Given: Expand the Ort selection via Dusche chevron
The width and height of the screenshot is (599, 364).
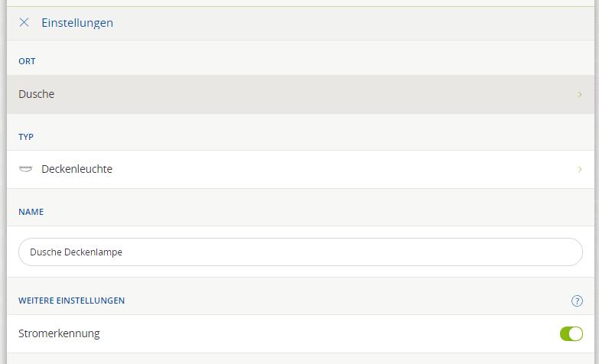Looking at the screenshot, I should (x=580, y=95).
